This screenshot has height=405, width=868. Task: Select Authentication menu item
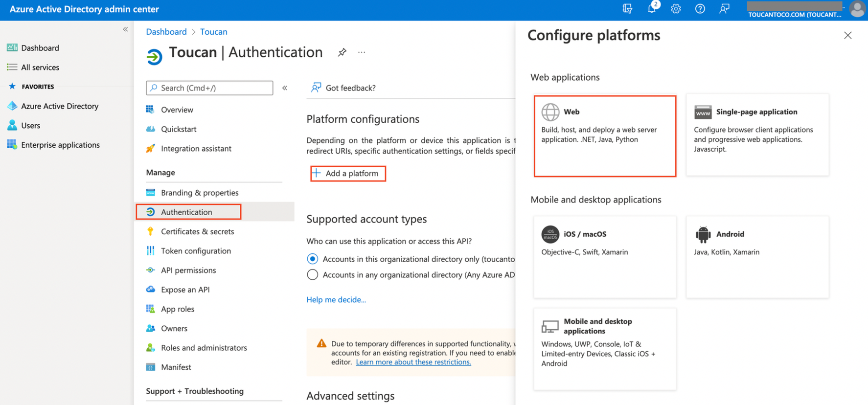(x=214, y=212)
